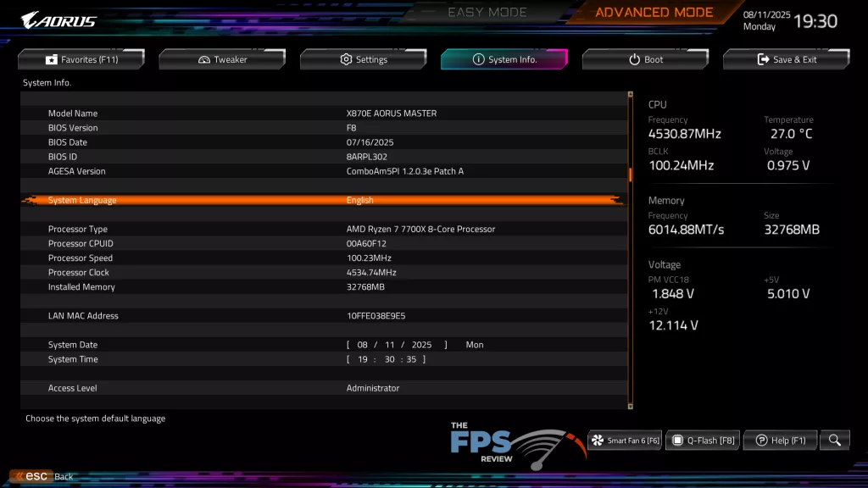Select the System Info. tab

point(504,59)
